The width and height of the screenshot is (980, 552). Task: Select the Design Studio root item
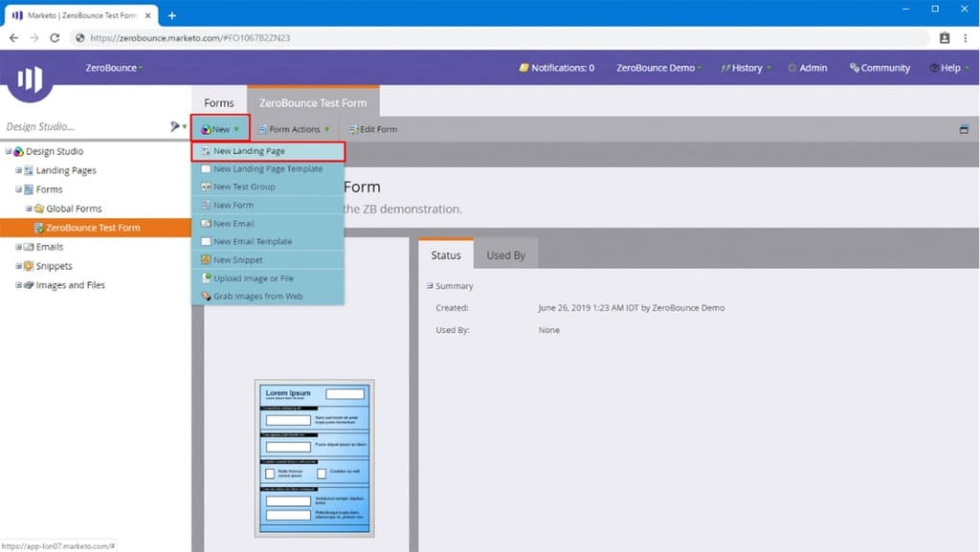click(55, 152)
